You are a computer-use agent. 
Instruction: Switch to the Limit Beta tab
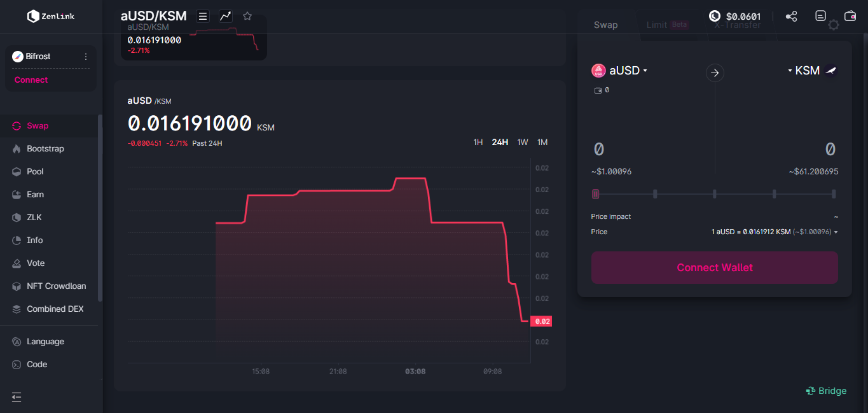point(668,25)
